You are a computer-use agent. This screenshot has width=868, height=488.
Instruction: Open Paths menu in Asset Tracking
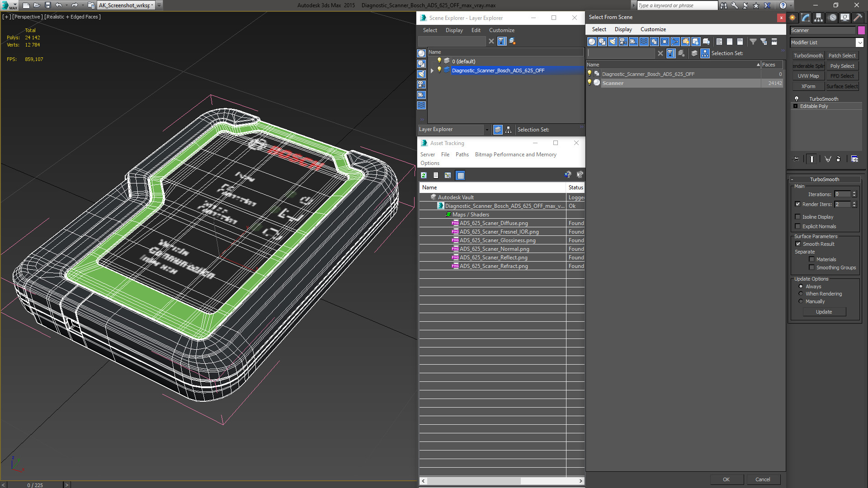tap(462, 155)
